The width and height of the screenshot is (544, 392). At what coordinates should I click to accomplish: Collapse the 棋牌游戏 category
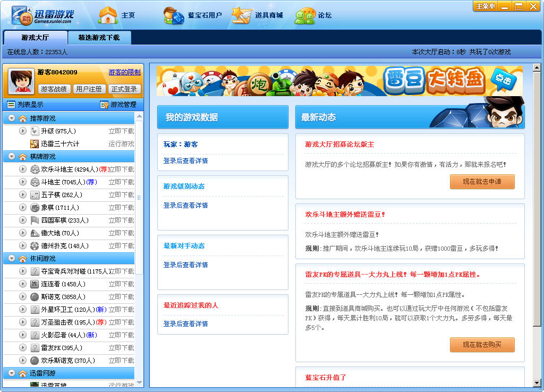coord(12,157)
